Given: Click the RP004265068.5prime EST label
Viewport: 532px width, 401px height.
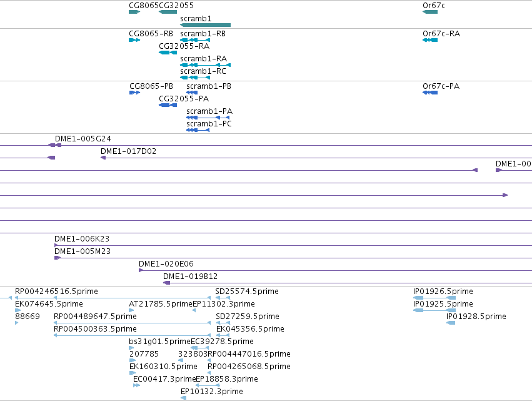Looking at the screenshot, I should coord(249,367).
